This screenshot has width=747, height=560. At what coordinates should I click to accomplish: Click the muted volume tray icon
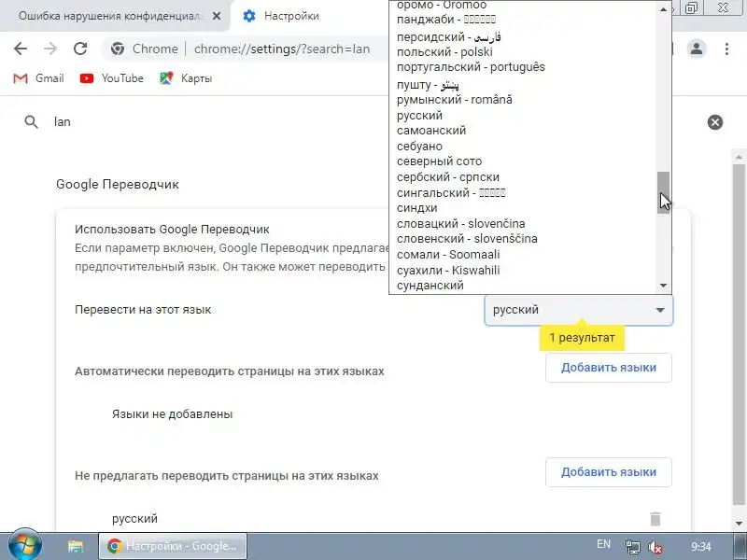coord(655,547)
